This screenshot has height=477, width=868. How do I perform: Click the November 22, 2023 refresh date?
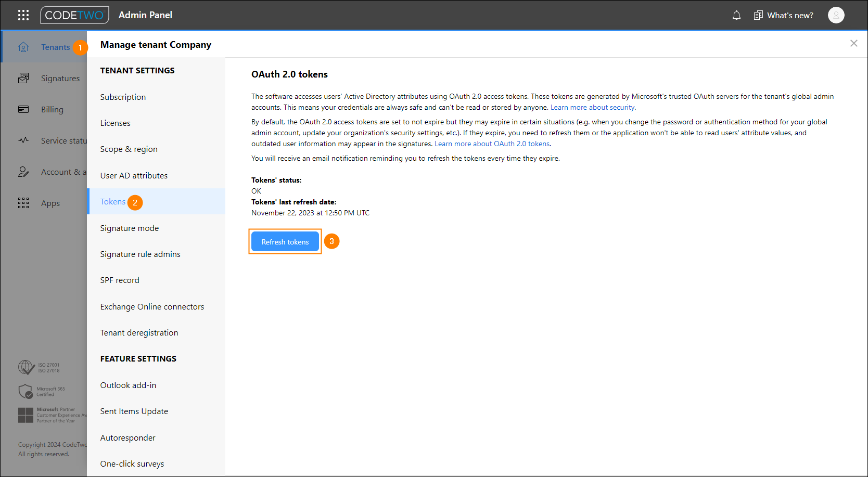(x=310, y=213)
